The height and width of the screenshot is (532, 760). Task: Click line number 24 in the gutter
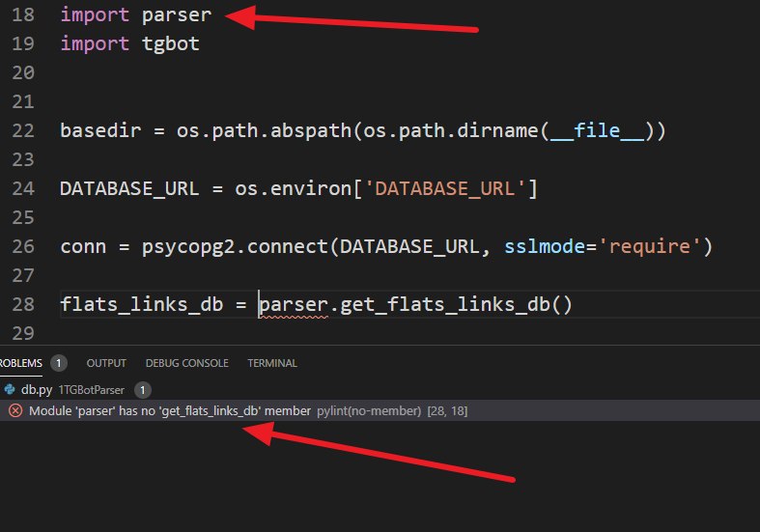point(23,188)
